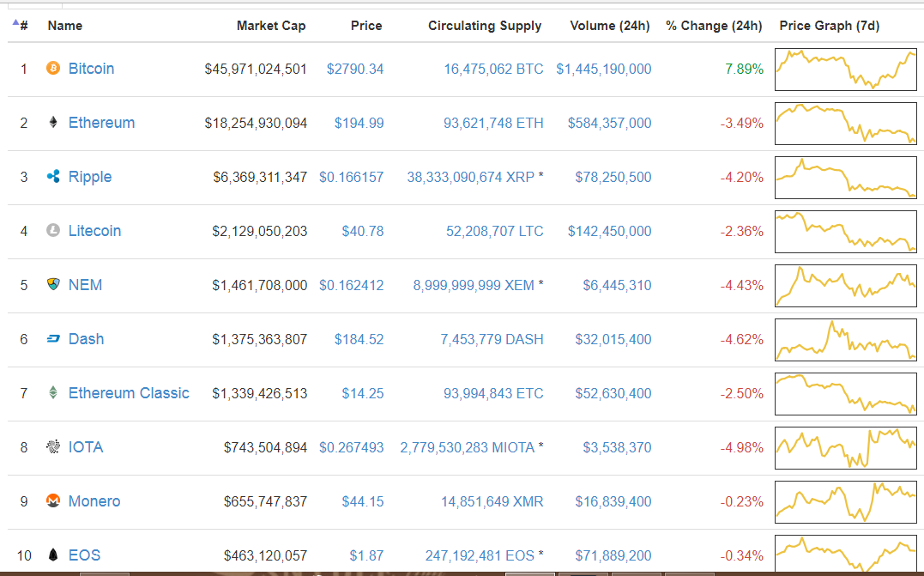Image resolution: width=924 pixels, height=576 pixels.
Task: Click Ripple circulating supply 38,333,090,674 XRP
Action: coord(471,177)
